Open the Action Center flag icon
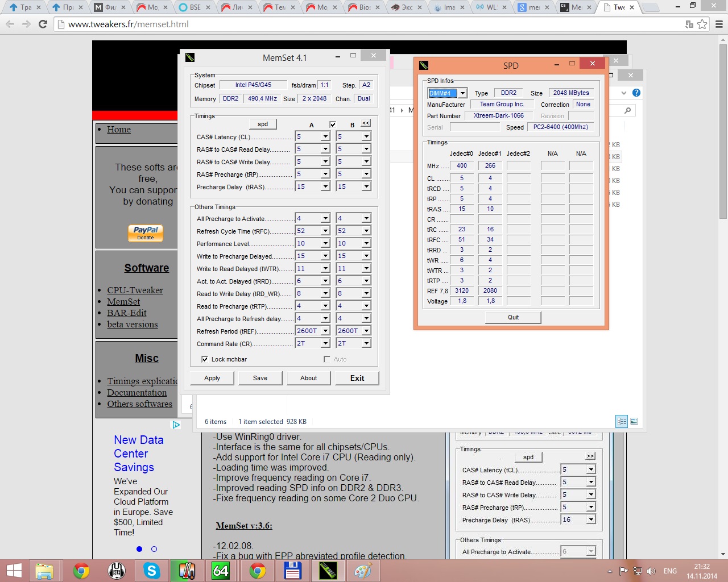Screen dimensions: 728x582 pos(624,571)
